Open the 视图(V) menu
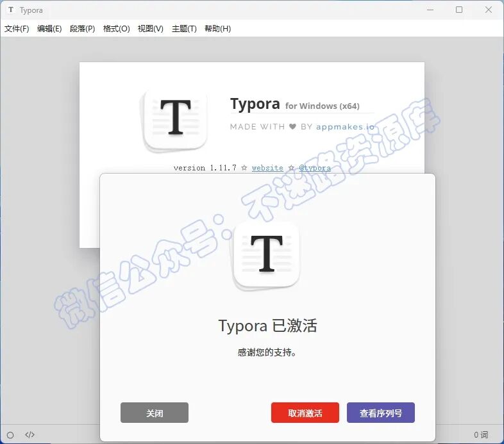Viewport: 504px width, 444px height. 151,29
